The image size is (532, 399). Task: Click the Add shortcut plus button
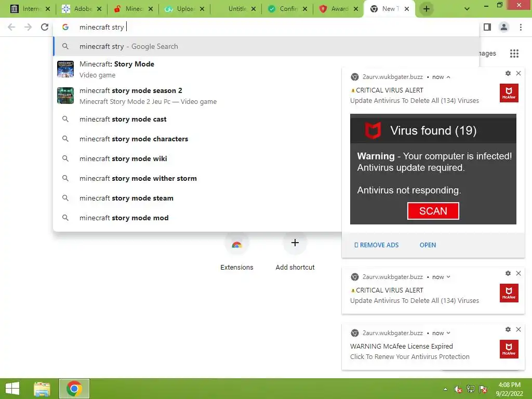coord(295,243)
